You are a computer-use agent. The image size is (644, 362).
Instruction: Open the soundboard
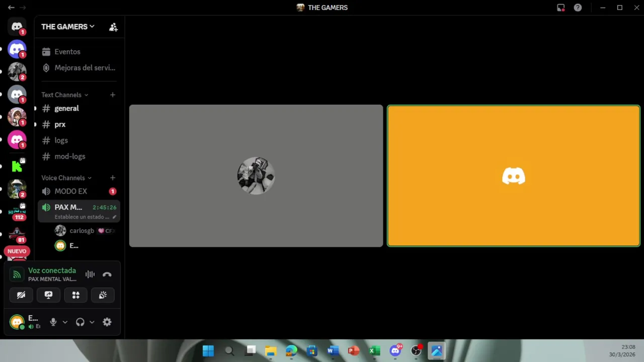click(x=103, y=295)
